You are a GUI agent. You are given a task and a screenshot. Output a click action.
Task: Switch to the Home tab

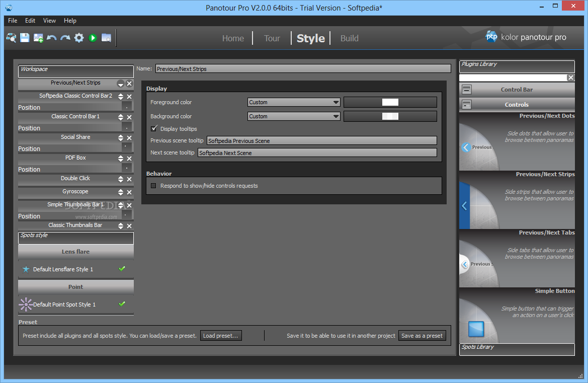(x=233, y=38)
